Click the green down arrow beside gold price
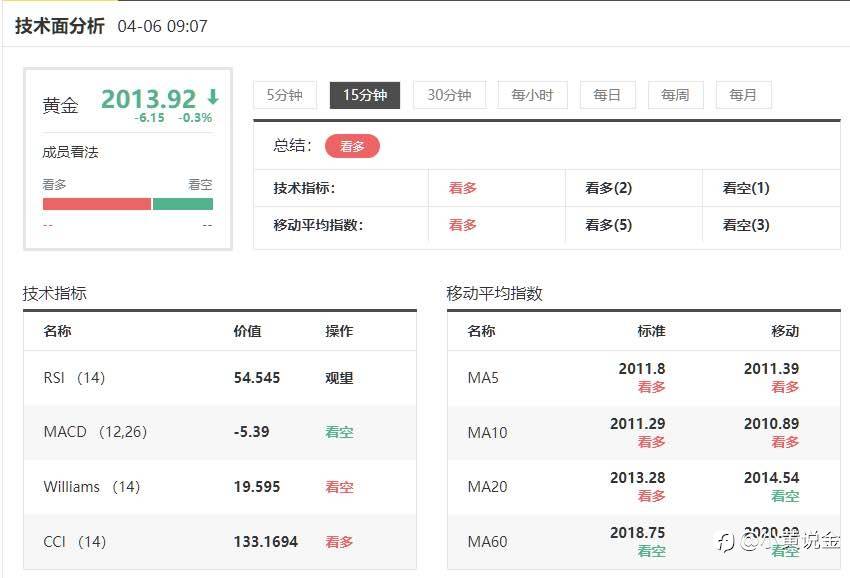The height and width of the screenshot is (578, 850). tap(212, 97)
